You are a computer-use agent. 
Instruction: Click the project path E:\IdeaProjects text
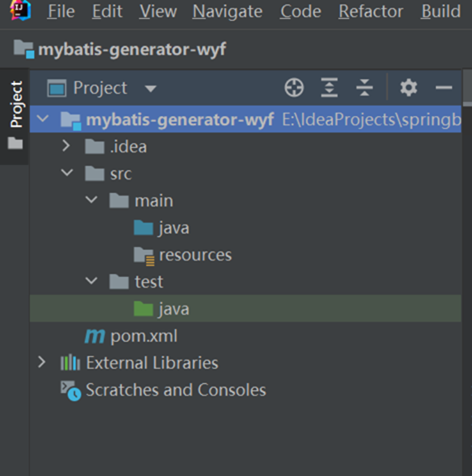click(372, 119)
